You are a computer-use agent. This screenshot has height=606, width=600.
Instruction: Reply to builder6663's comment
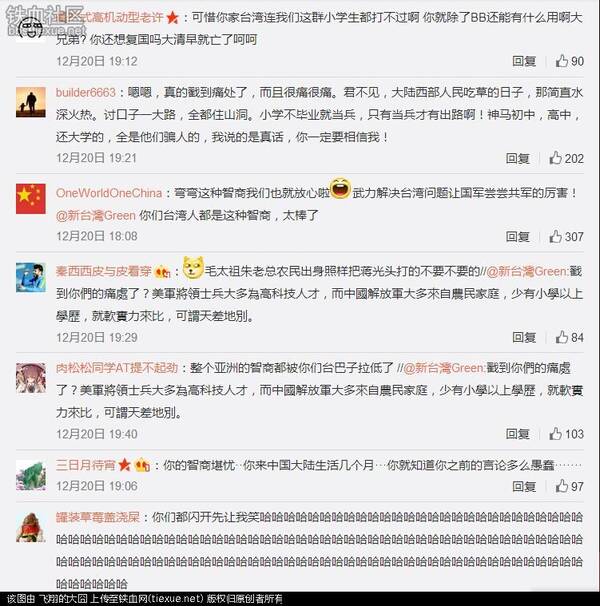point(517,158)
